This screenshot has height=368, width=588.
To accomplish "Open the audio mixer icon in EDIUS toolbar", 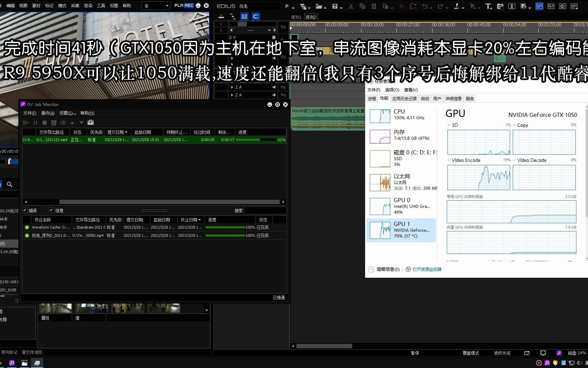I will pos(551,6).
